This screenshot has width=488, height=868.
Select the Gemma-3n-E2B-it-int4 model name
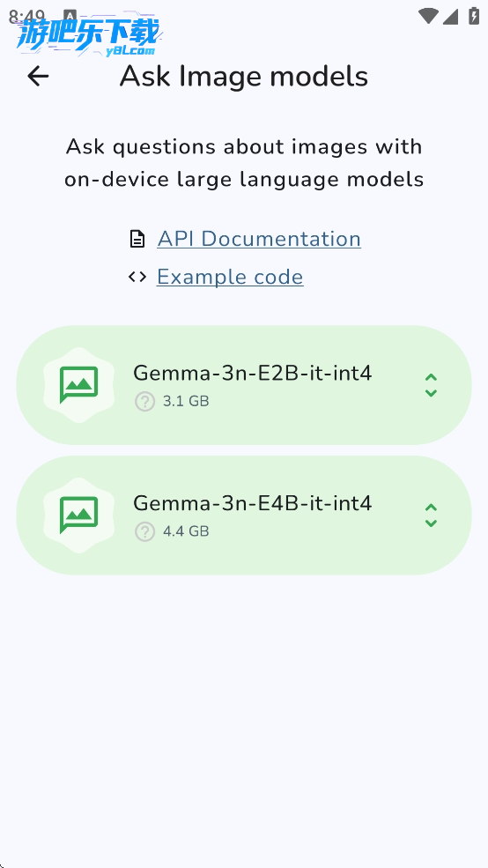pos(252,373)
